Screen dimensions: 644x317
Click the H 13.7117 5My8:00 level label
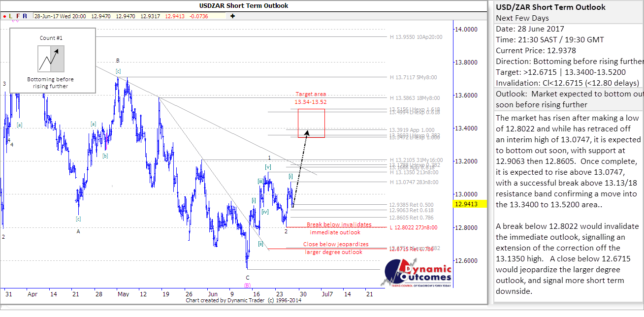coord(414,77)
